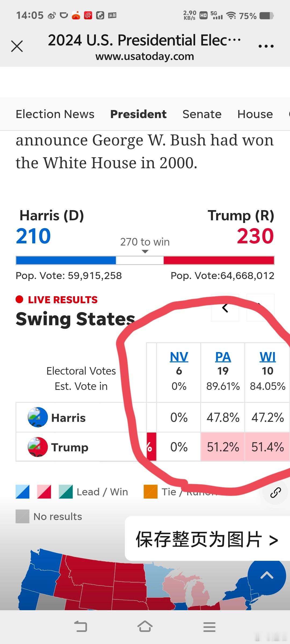
Task: Open the Senate tab
Action: click(x=202, y=114)
